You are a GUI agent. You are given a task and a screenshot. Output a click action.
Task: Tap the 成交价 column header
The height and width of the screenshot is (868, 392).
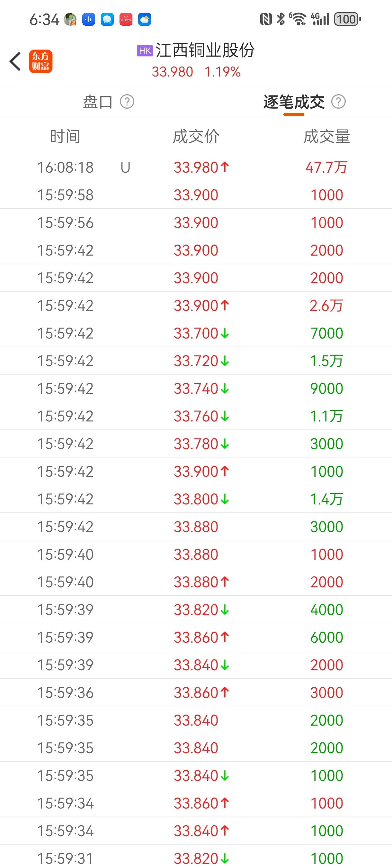pyautogui.click(x=196, y=136)
